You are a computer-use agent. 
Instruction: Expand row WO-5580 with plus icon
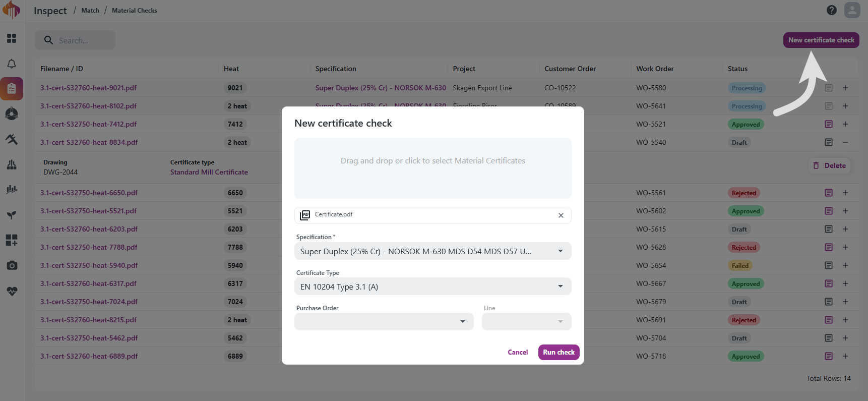[845, 88]
